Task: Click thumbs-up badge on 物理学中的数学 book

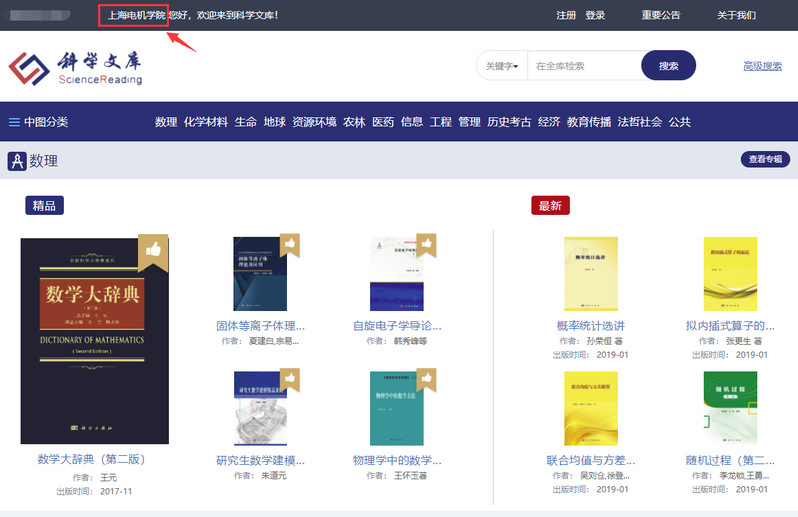Action: pos(426,378)
